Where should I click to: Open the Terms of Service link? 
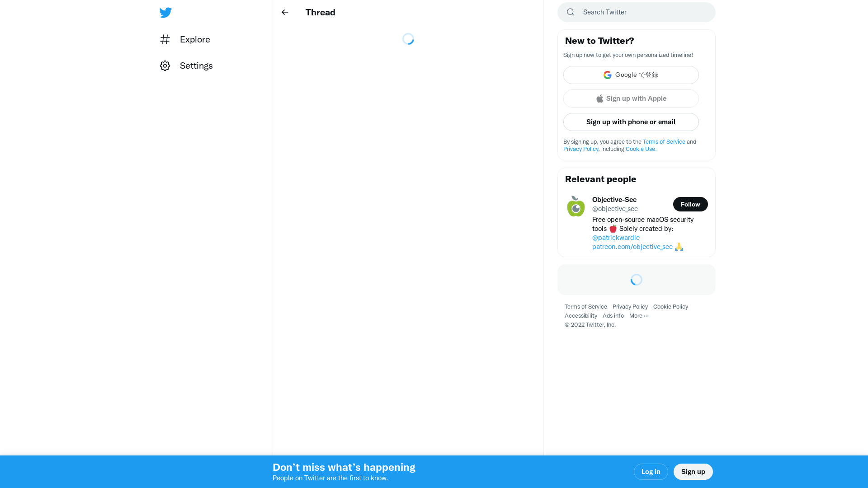point(664,141)
